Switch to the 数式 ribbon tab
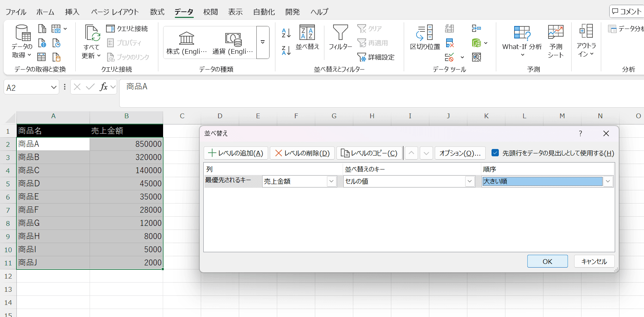This screenshot has height=317, width=644. pos(157,12)
